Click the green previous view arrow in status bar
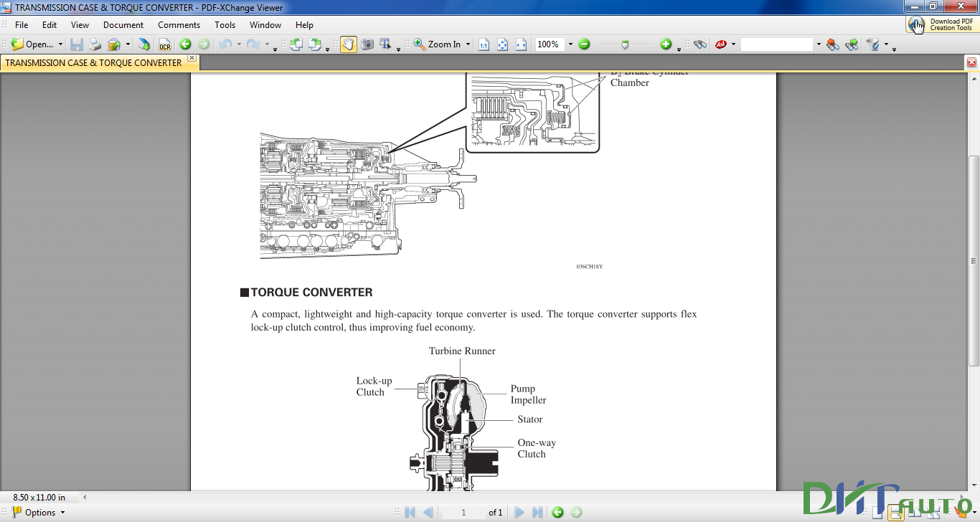 (557, 512)
